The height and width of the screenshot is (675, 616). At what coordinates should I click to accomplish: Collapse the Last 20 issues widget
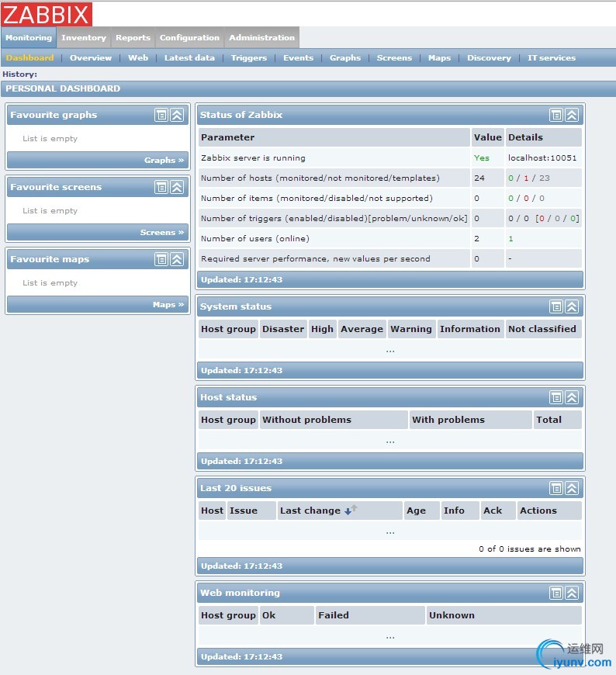(x=572, y=488)
